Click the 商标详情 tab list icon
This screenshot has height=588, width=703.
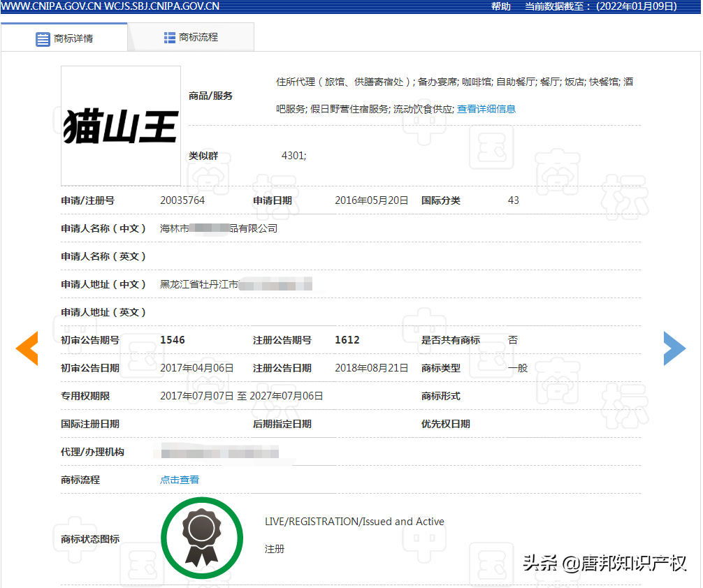click(x=43, y=39)
